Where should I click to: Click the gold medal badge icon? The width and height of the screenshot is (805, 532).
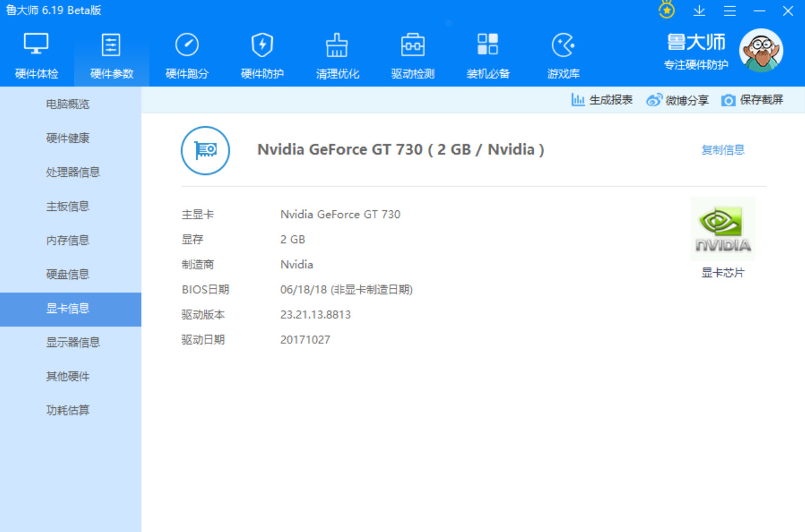coord(667,10)
